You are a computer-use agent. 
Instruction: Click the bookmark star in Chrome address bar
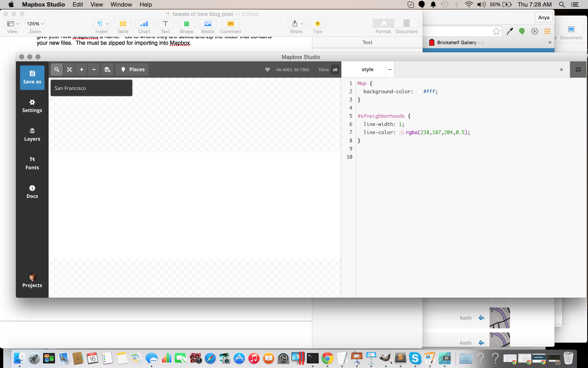(496, 31)
